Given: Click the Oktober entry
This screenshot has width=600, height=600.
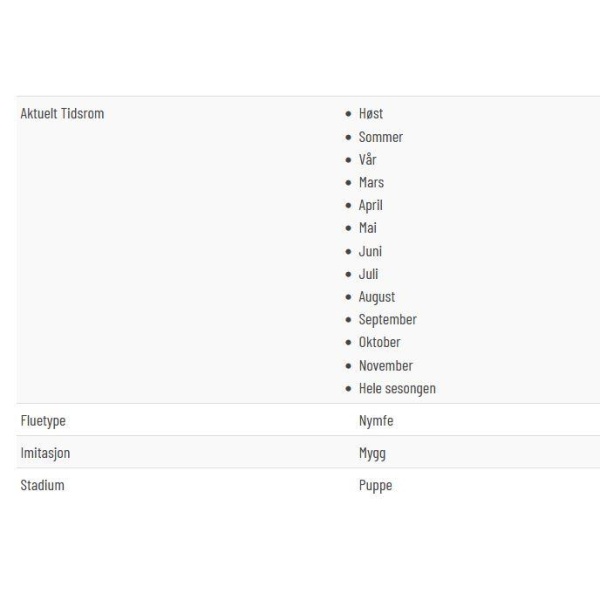Looking at the screenshot, I should click(379, 342).
